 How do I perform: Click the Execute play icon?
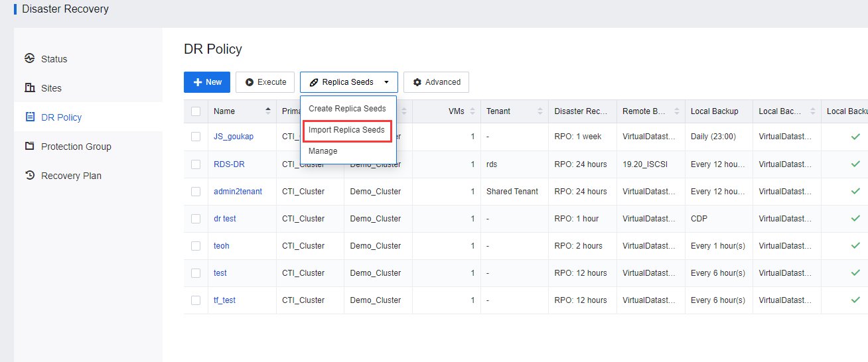[250, 82]
